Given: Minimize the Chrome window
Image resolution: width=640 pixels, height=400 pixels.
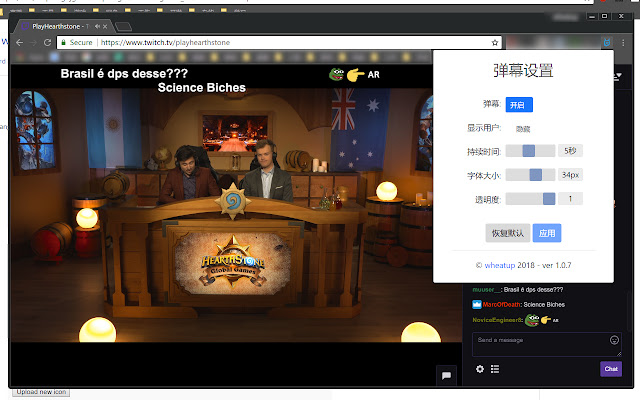Looking at the screenshot, I should (592, 16).
